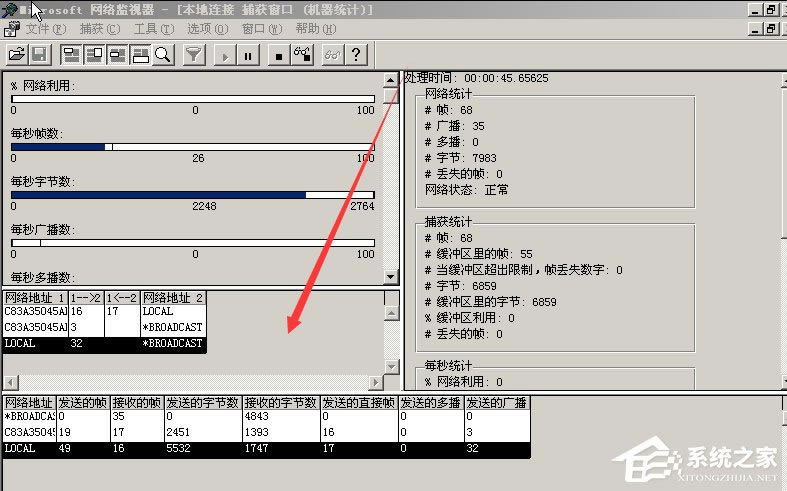This screenshot has height=491, width=787.
Task: Click the magnifier zoom pane icon
Action: point(163,54)
